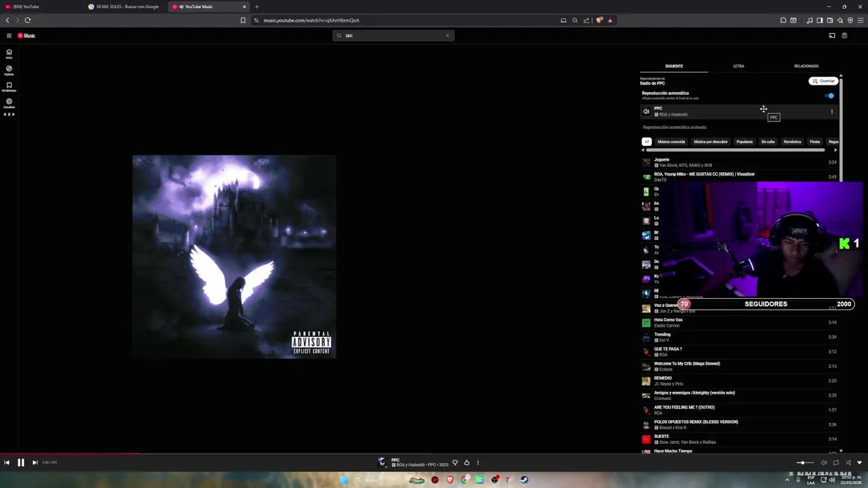Screen dimensions: 868x488
Task: Pause the current song
Action: [x=20, y=462]
